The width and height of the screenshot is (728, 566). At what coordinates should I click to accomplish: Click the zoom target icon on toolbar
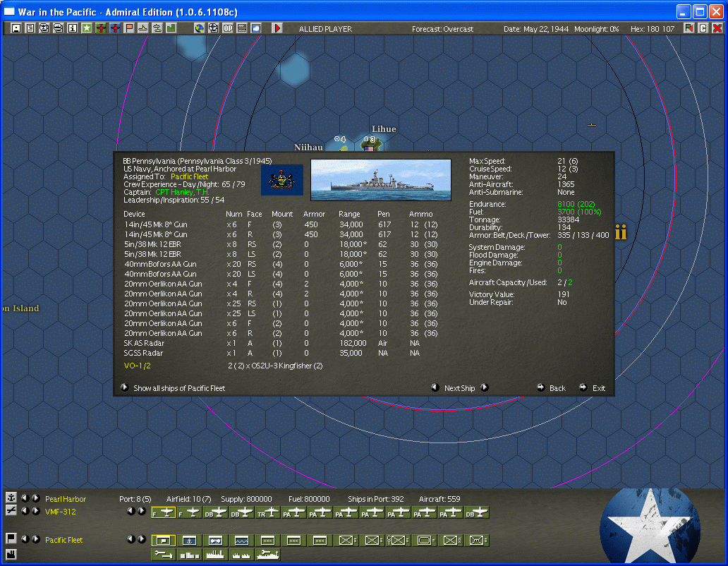[x=215, y=29]
